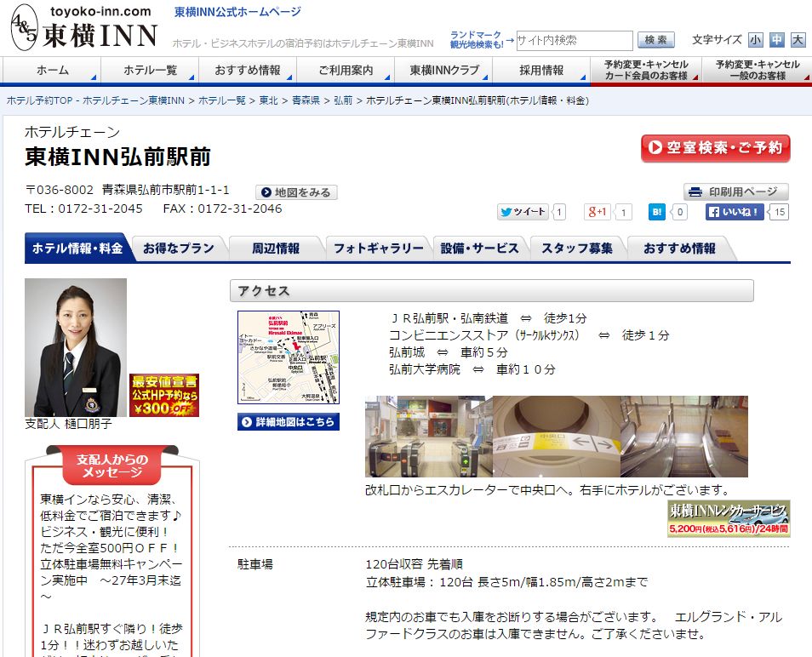Image resolution: width=812 pixels, height=657 pixels.
Task: Click the Hatena bookmark count 0
Action: coord(679,212)
